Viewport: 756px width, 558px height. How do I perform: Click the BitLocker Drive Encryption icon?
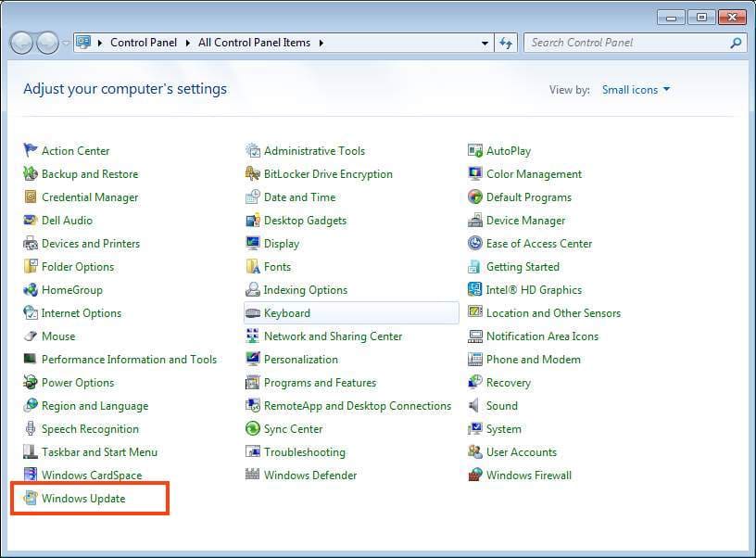pyautogui.click(x=253, y=174)
